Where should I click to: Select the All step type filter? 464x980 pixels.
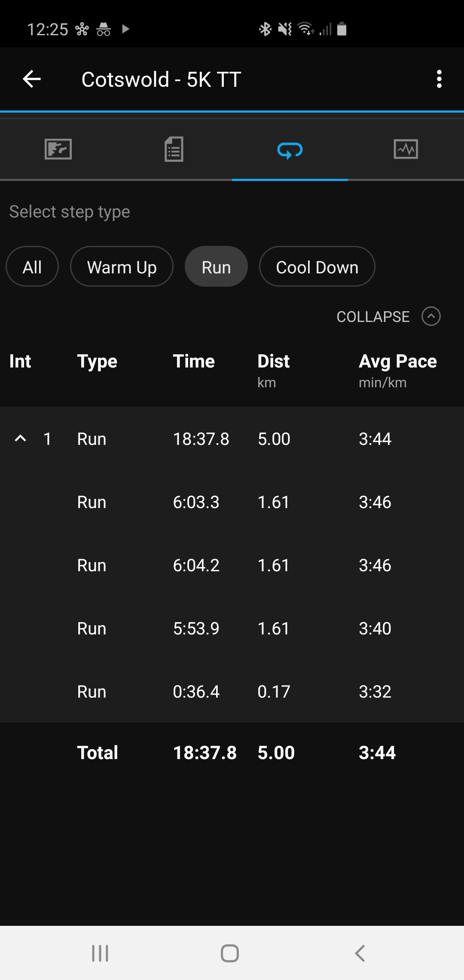coord(32,267)
